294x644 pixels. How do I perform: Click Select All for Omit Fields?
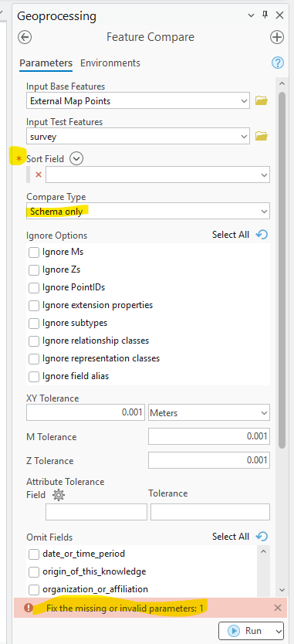click(231, 537)
